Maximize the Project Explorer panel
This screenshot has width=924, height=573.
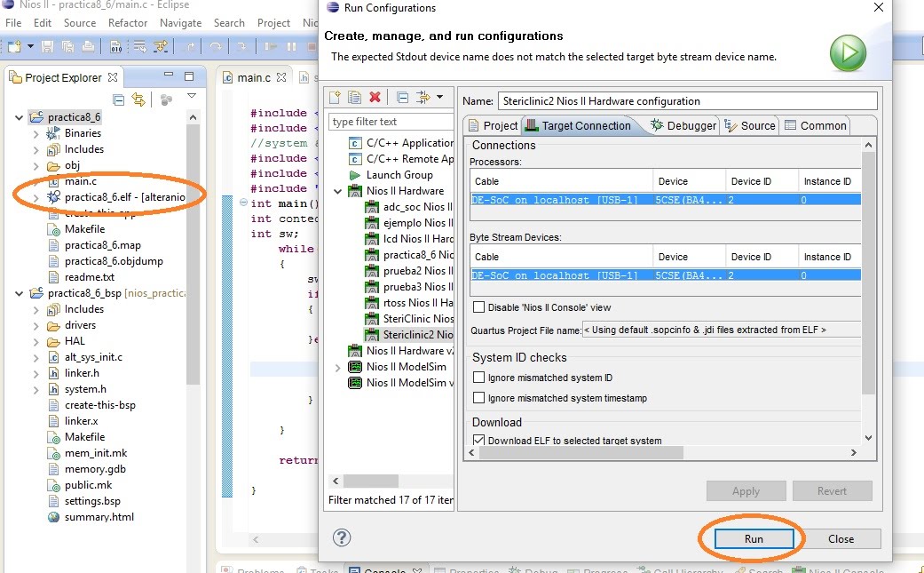(188, 76)
